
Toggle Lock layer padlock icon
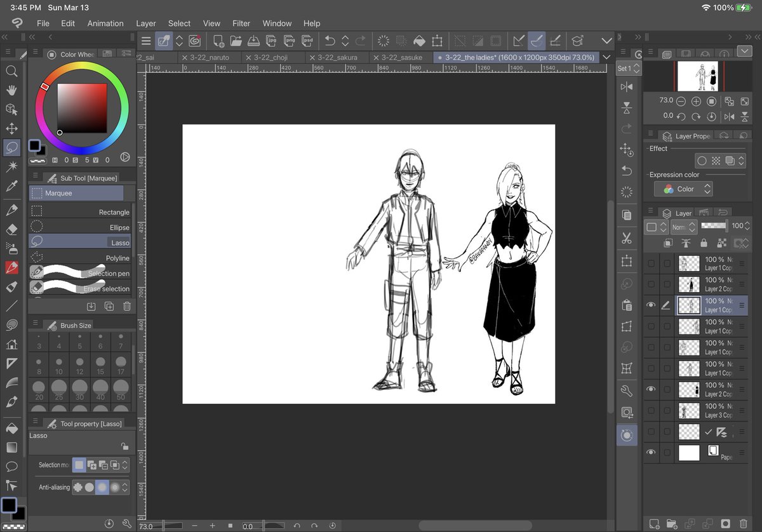point(704,243)
